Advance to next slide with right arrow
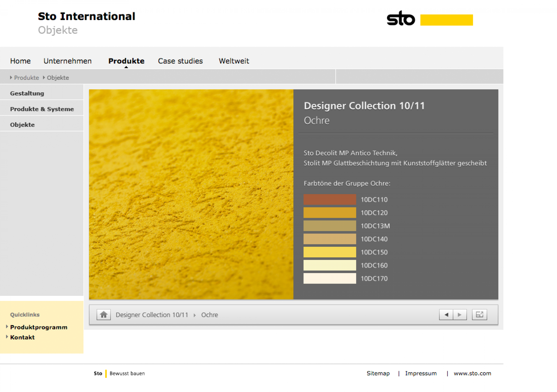 pyautogui.click(x=460, y=315)
